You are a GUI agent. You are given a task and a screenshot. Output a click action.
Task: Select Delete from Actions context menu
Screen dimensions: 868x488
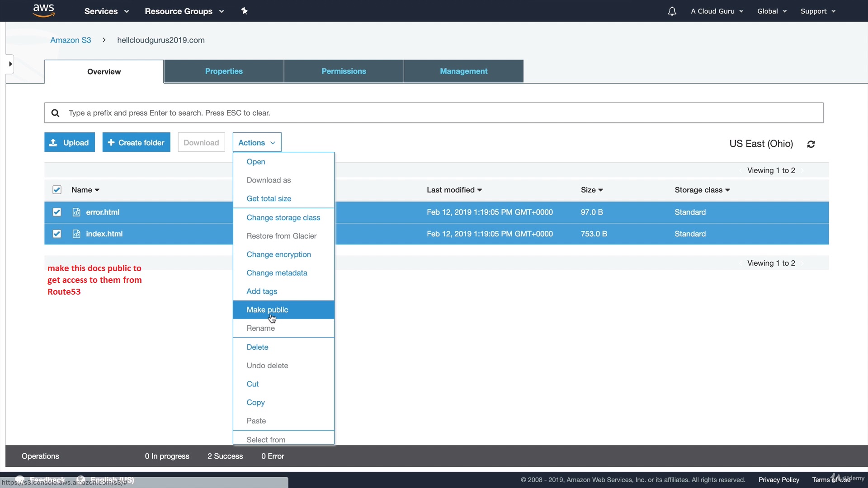[x=257, y=347]
